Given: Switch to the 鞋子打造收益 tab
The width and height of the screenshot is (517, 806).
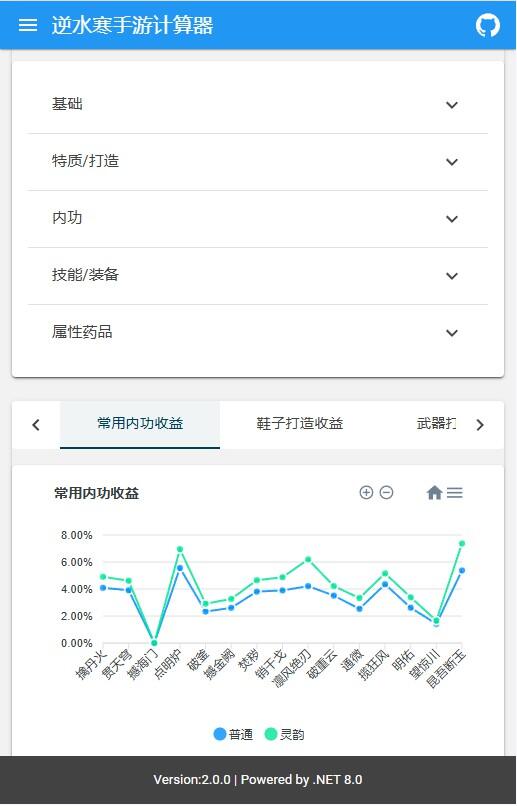Looking at the screenshot, I should [x=300, y=424].
